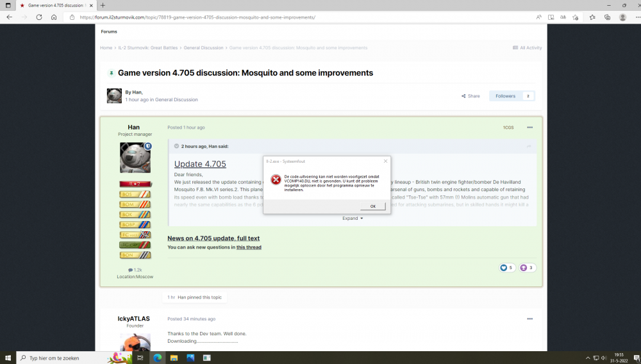The image size is (641, 364).
Task: Refresh the forum page
Action: (39, 17)
